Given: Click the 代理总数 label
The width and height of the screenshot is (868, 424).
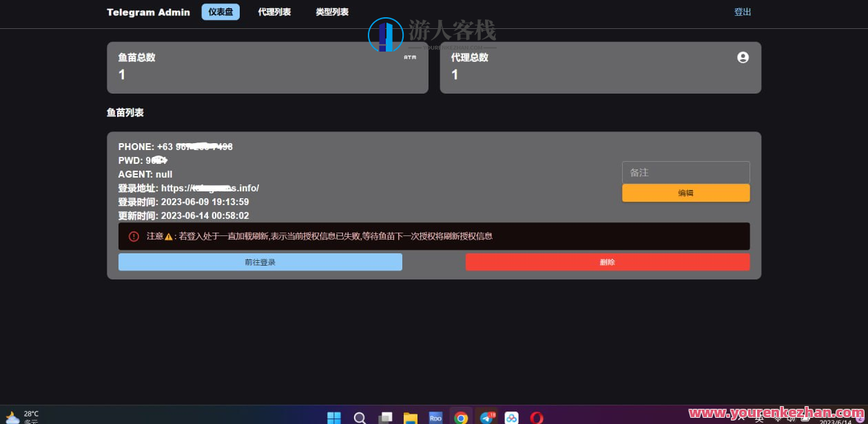Looking at the screenshot, I should pos(470,57).
